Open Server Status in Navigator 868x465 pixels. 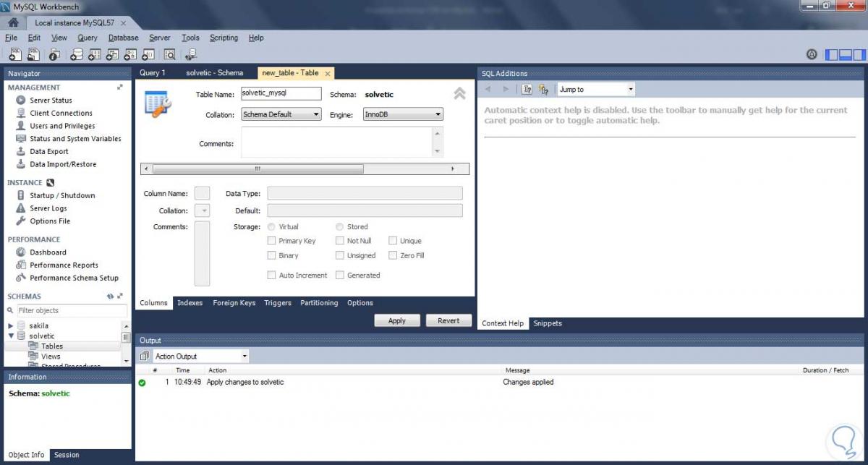[x=51, y=101]
